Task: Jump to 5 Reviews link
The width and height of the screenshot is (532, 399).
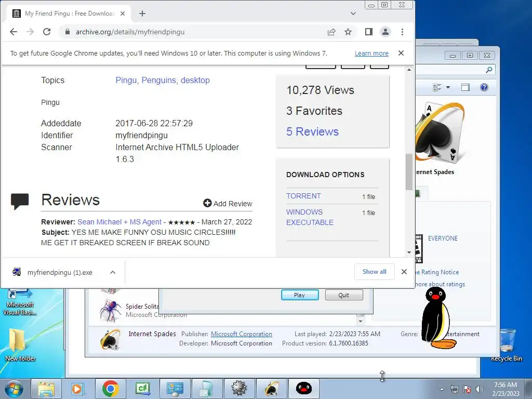Action: [312, 131]
